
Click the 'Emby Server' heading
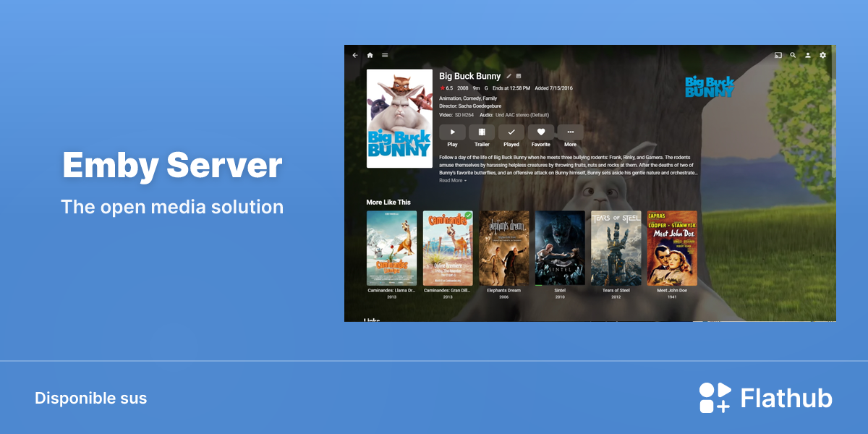[172, 166]
